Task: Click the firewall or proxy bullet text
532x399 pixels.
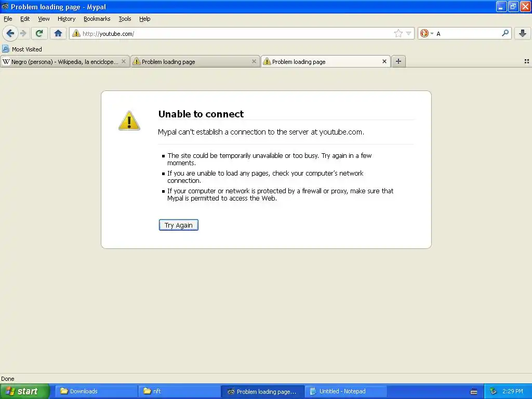Action: [x=280, y=194]
